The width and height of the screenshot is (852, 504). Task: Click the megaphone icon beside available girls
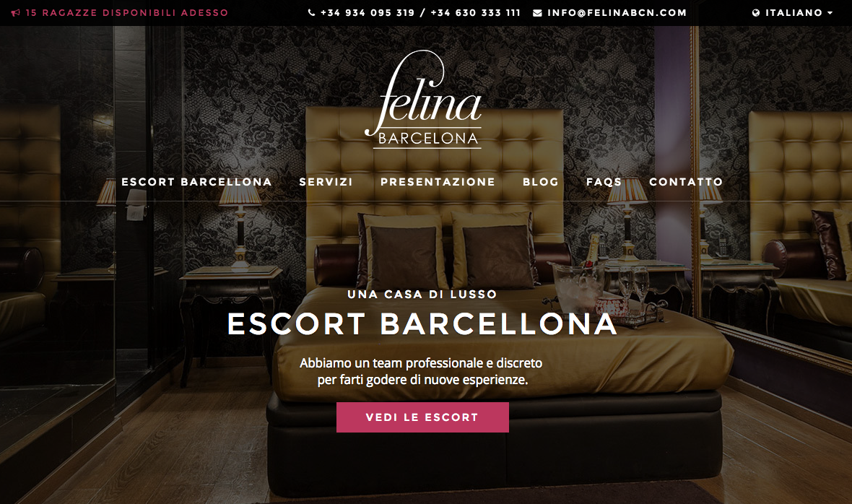click(x=16, y=12)
